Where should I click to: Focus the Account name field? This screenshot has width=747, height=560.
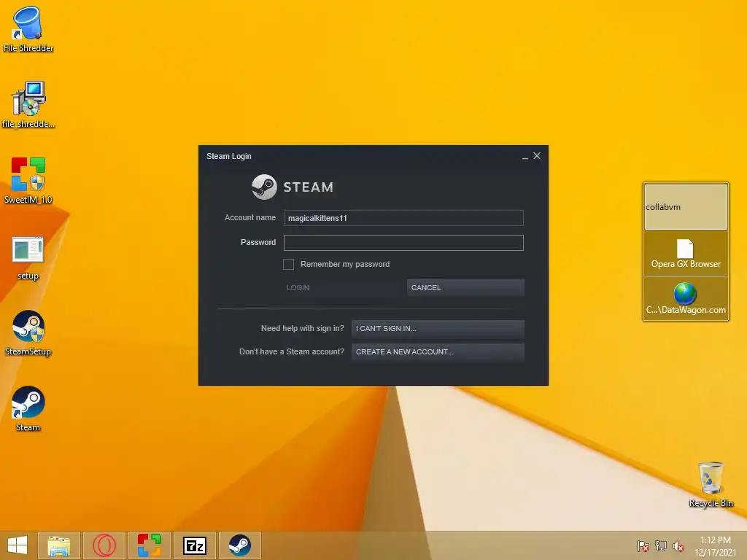coord(403,218)
